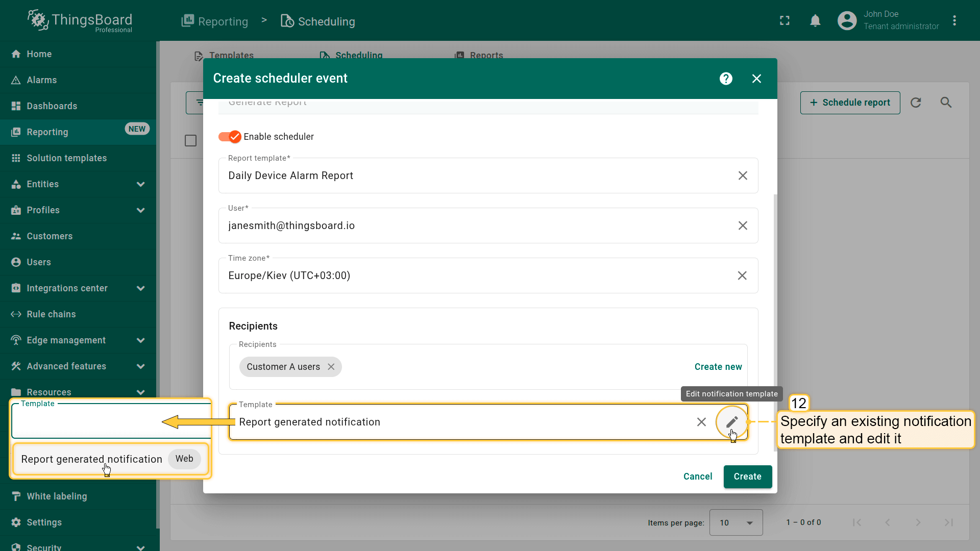Go to Dashboards in sidebar
Image resolution: width=980 pixels, height=551 pixels.
click(52, 106)
